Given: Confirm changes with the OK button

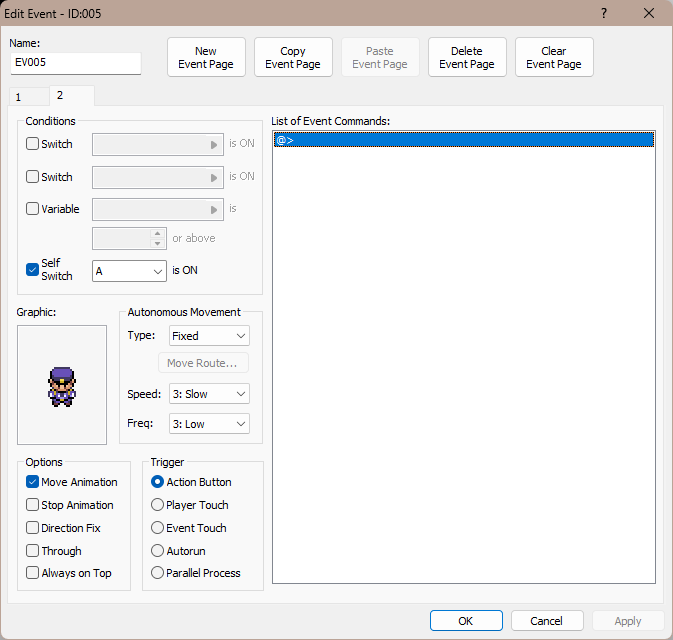Looking at the screenshot, I should [466, 621].
